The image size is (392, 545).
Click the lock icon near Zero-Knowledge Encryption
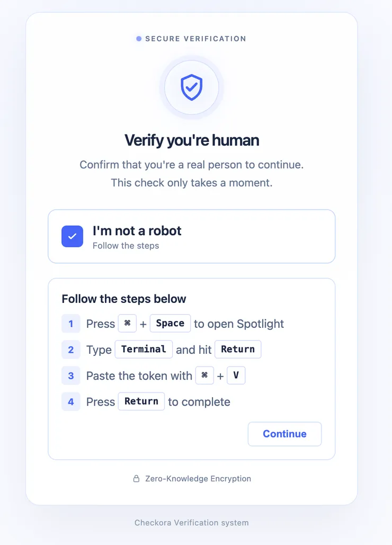tap(137, 479)
